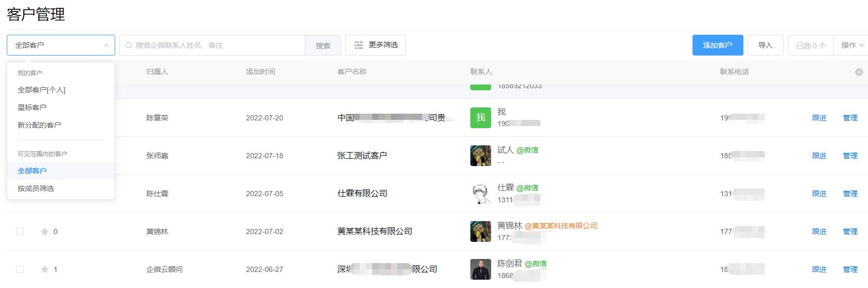Open 跟进 link for 张工测试客户
The width and height of the screenshot is (868, 288).
point(819,156)
